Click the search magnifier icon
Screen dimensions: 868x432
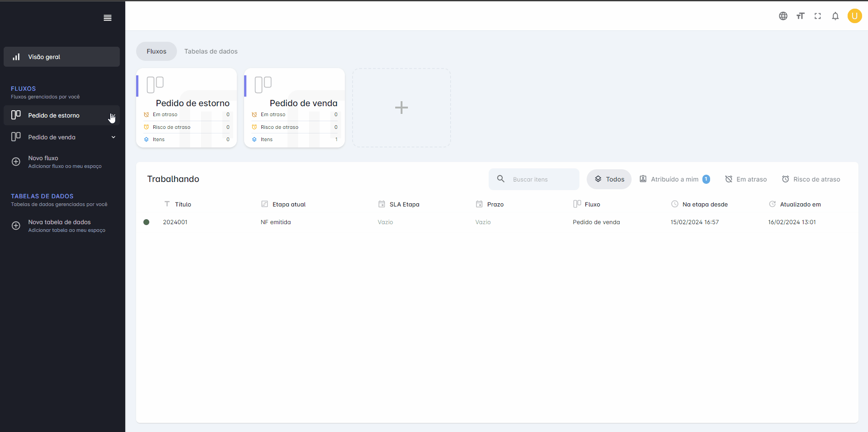point(501,179)
